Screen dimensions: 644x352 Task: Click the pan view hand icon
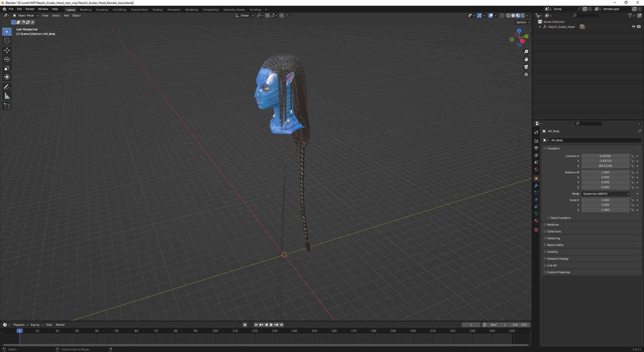click(x=526, y=59)
